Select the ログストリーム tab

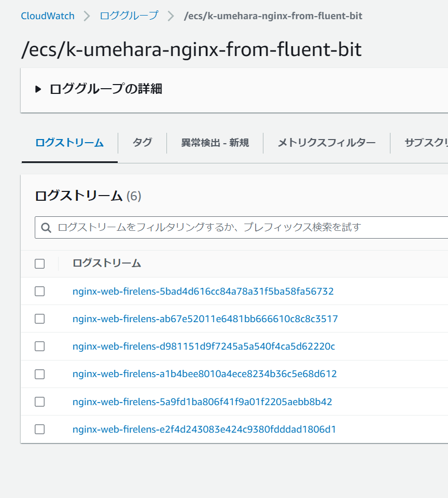click(68, 143)
